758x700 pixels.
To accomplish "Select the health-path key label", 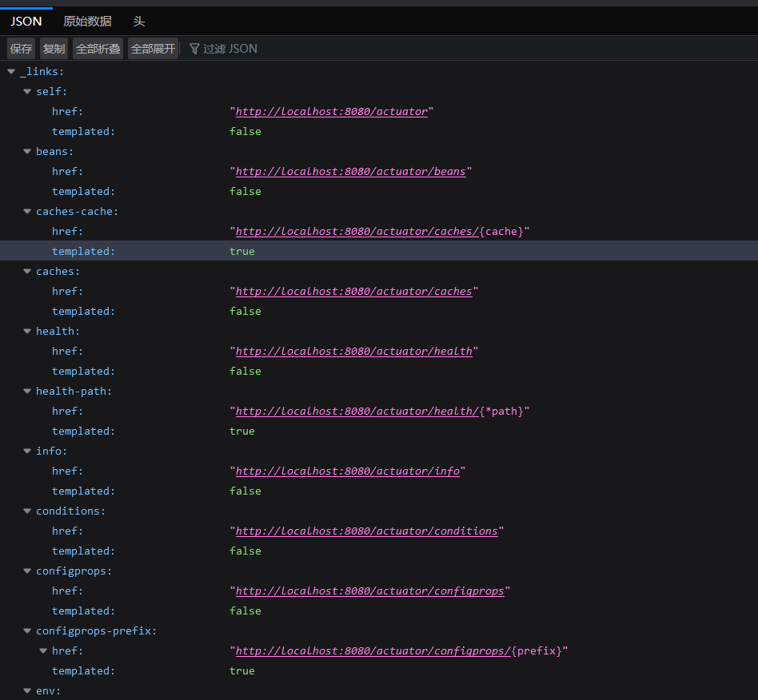I will [x=74, y=391].
